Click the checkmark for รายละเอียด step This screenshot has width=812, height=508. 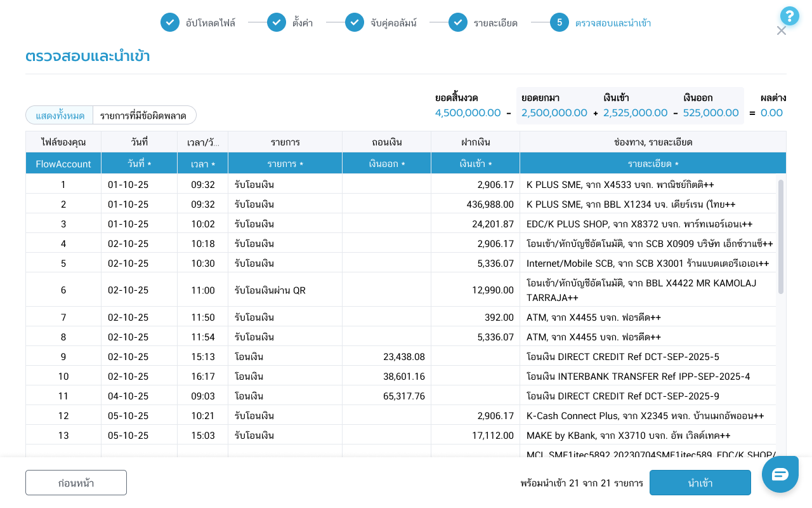click(x=458, y=23)
